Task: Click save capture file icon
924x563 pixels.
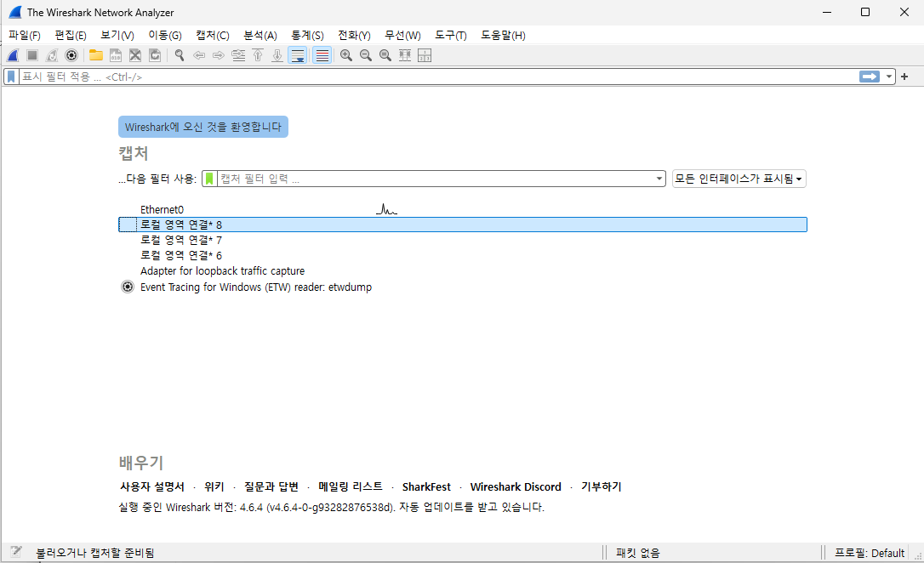Action: click(x=116, y=55)
